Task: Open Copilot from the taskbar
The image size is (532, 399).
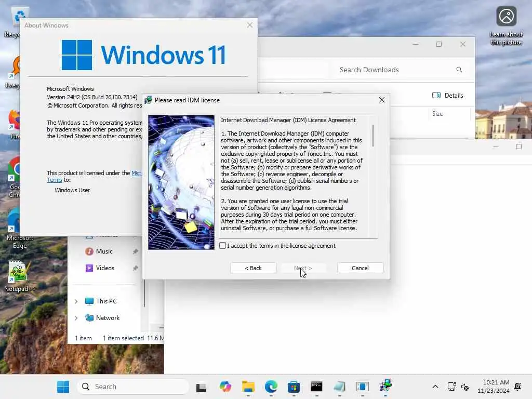Action: click(225, 387)
